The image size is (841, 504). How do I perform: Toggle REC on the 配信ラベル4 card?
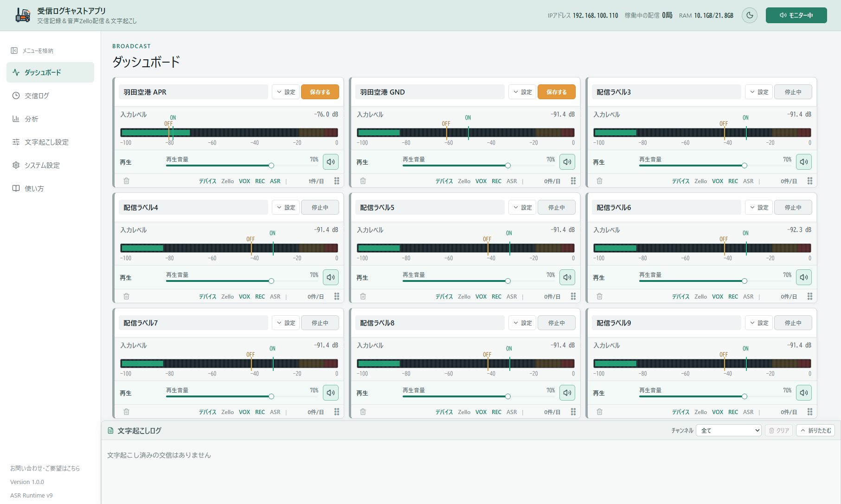coord(260,297)
